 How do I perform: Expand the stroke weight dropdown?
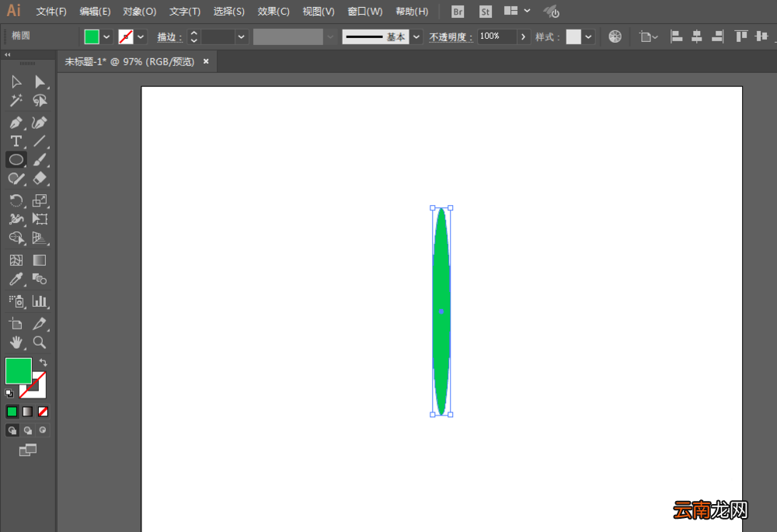click(242, 37)
